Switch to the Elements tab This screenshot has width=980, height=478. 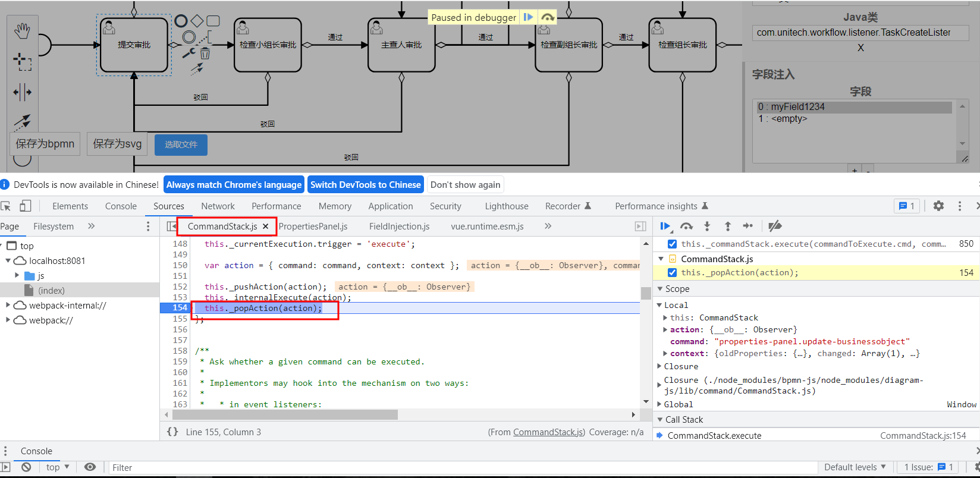click(x=70, y=206)
